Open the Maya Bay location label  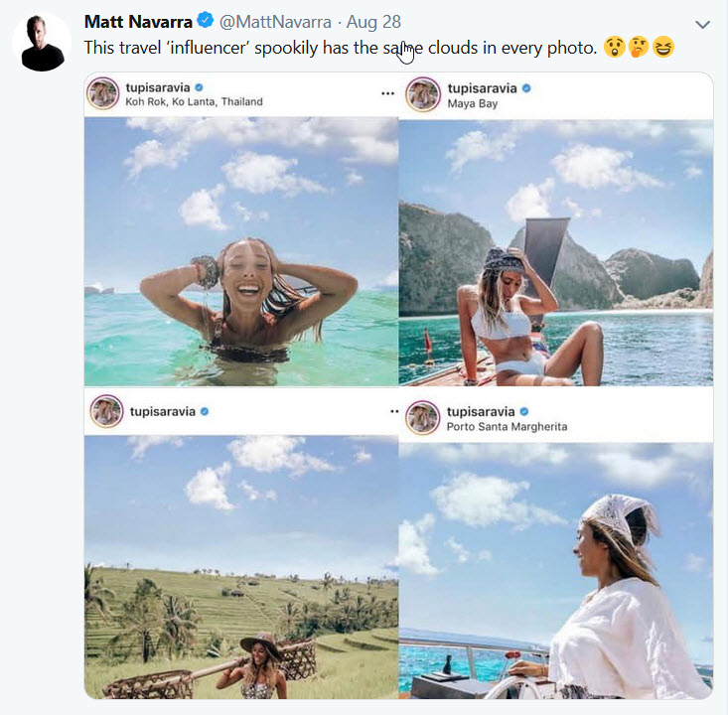[472, 103]
